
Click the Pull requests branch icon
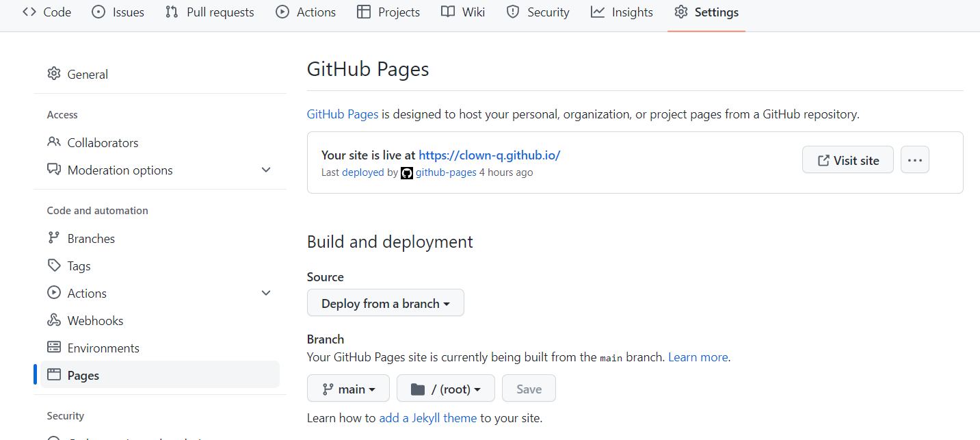click(x=172, y=12)
